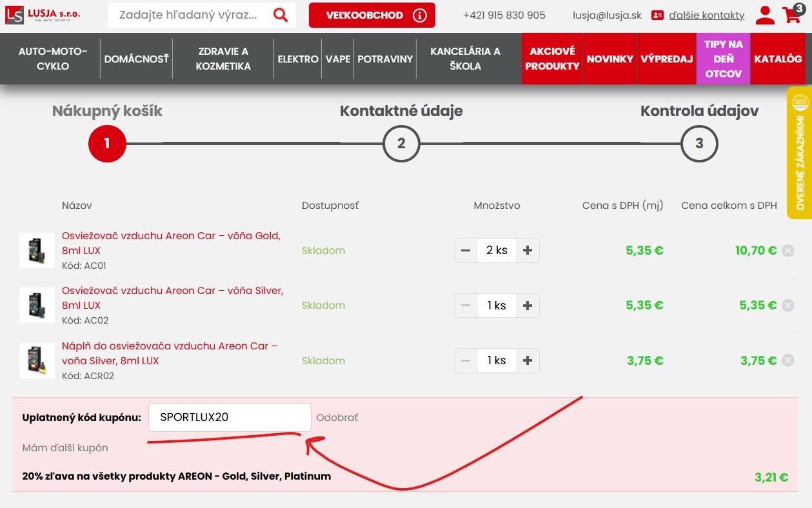Open the user account icon
The height and width of the screenshot is (508, 812).
[x=765, y=15]
